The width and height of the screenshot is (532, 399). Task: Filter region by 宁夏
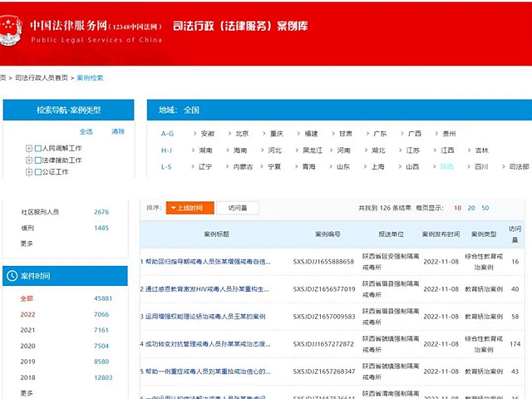[x=274, y=166]
